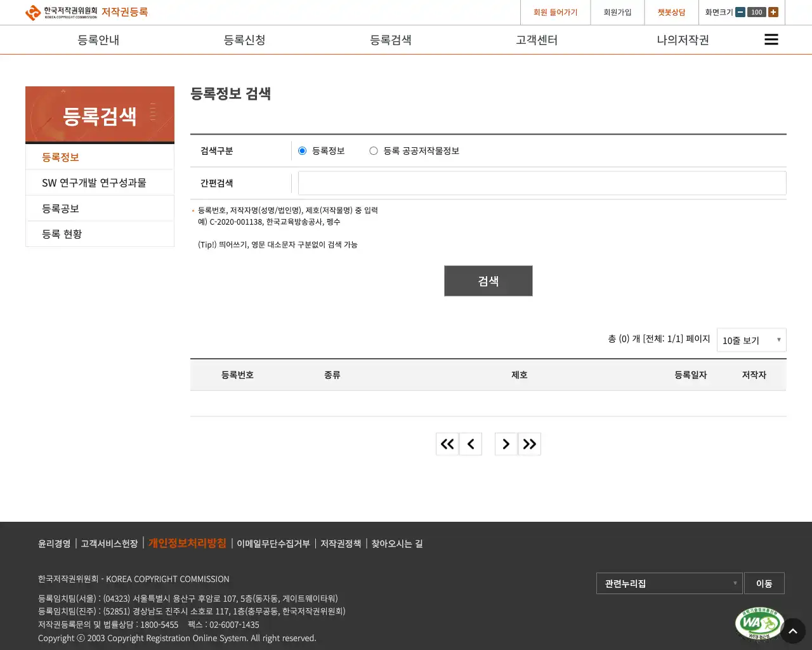
Task: Open the 등록안내 main menu
Action: point(98,40)
